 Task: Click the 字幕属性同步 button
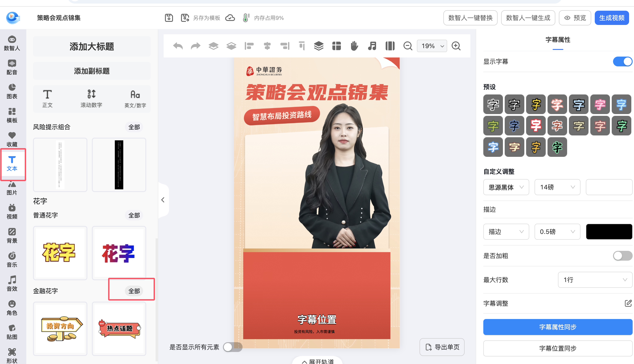[558, 327]
